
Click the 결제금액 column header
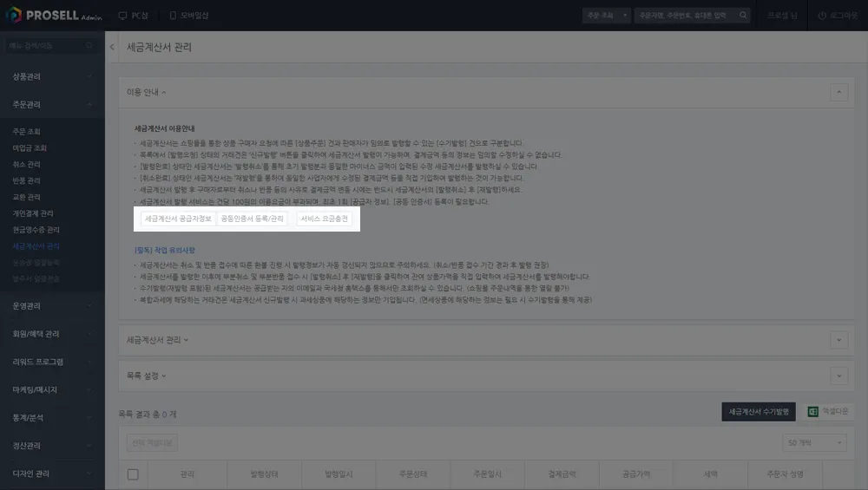tap(562, 474)
